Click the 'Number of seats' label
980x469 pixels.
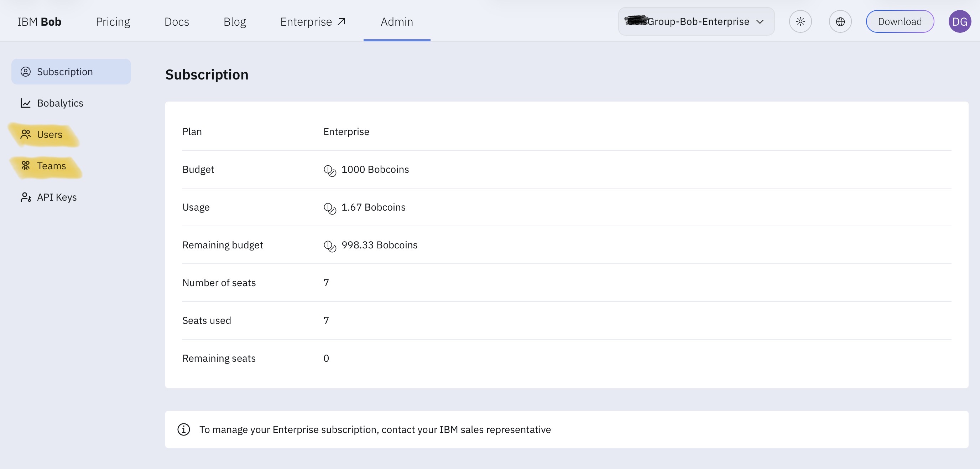coord(219,283)
